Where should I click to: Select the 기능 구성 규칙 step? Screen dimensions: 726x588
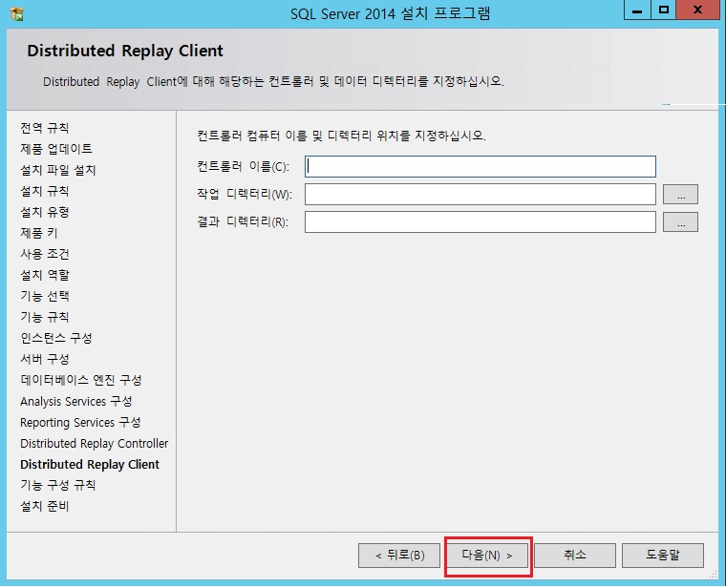point(58,485)
